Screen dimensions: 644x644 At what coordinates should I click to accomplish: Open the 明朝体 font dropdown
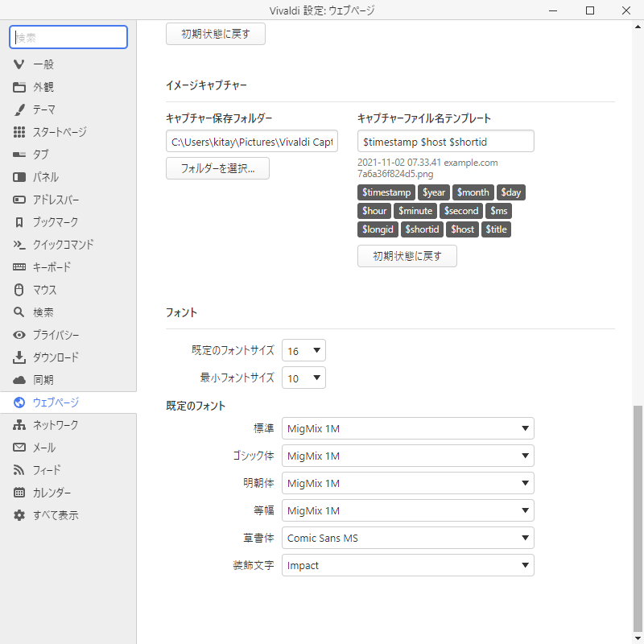(408, 483)
